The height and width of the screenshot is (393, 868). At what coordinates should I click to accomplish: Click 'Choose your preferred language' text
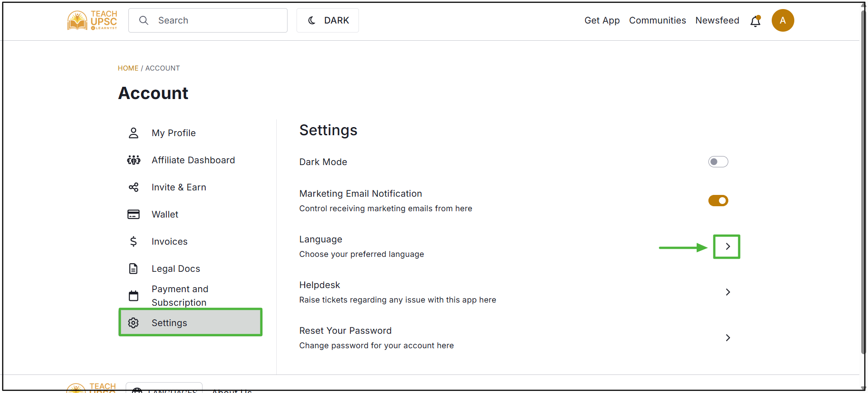coord(362,254)
